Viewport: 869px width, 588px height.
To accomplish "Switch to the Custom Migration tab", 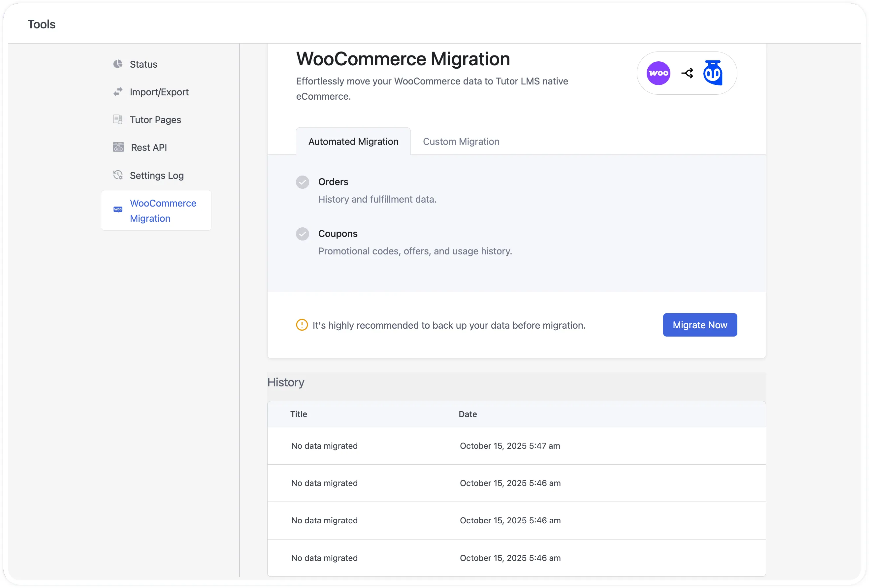I will [x=461, y=141].
